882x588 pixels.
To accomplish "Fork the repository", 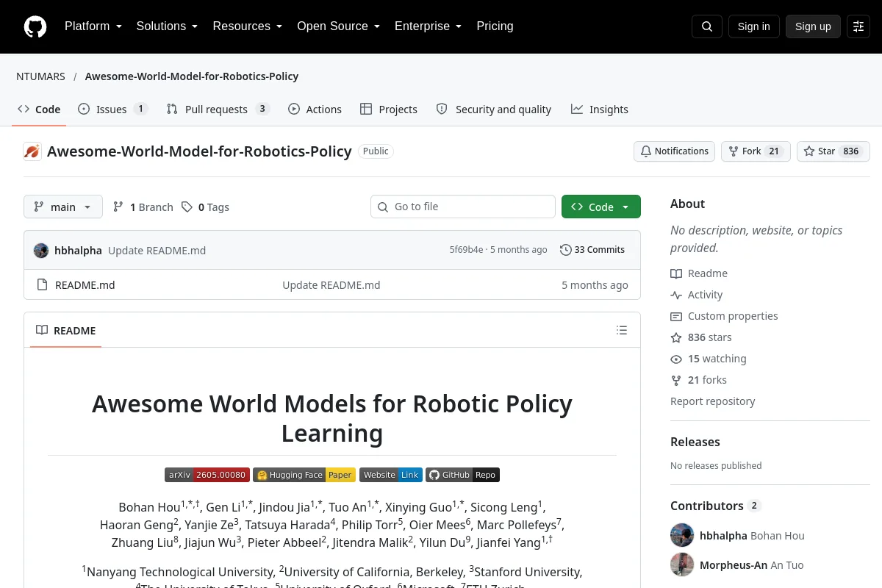I will [x=756, y=151].
